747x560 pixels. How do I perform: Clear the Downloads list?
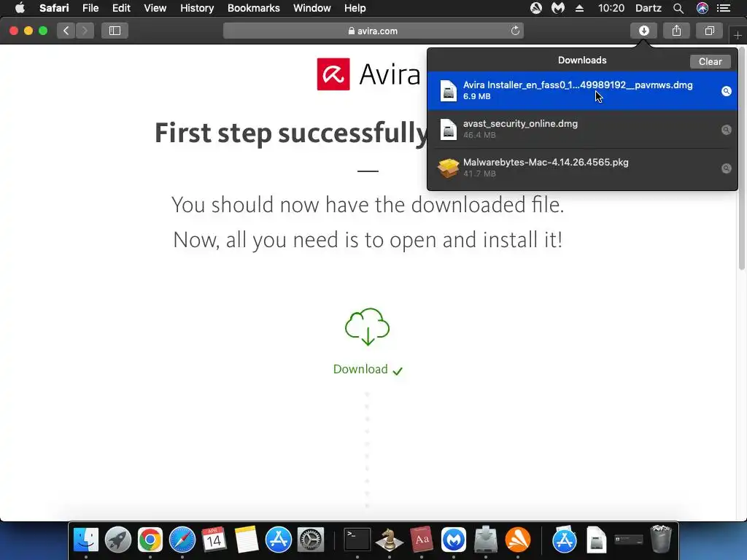pos(710,61)
